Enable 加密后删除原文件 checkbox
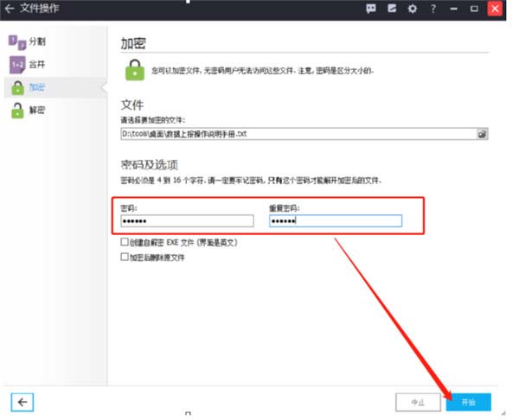This screenshot has width=519, height=420. (125, 257)
